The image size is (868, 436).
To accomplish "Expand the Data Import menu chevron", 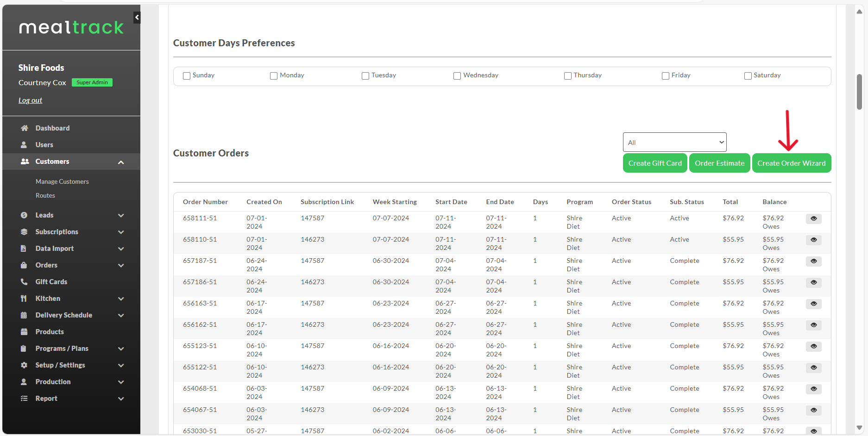I will (x=121, y=249).
